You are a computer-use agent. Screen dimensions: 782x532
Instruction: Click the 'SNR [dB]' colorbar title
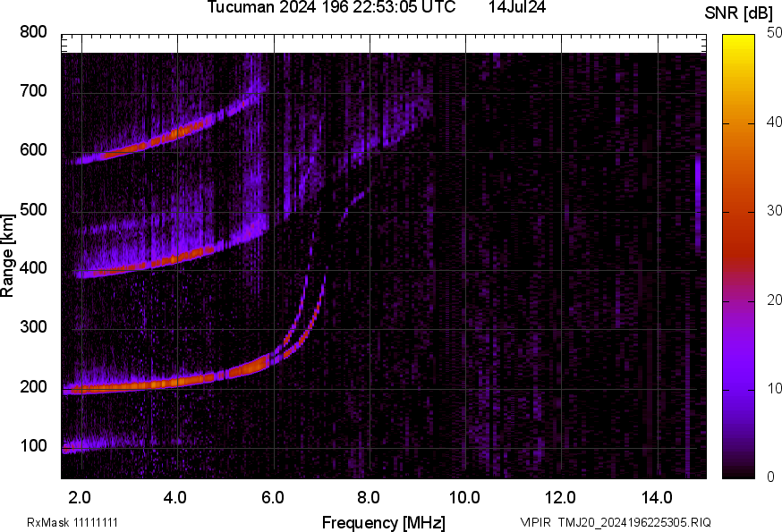coord(739,13)
